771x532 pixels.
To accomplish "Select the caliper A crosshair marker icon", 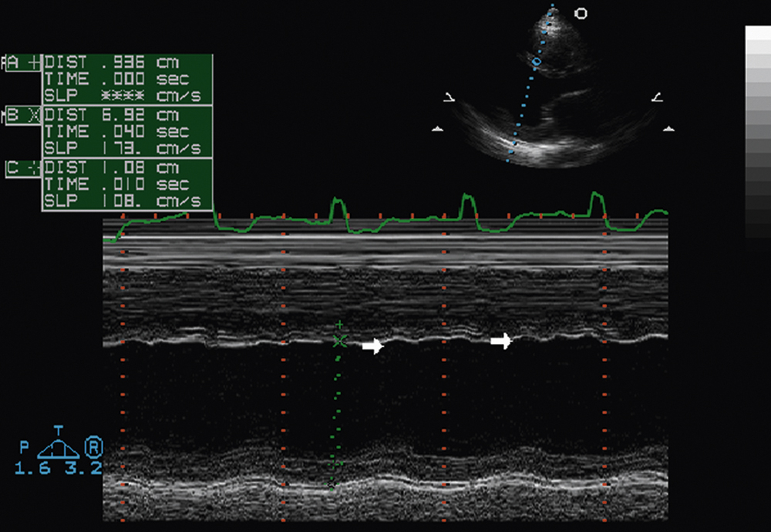I will point(32,62).
